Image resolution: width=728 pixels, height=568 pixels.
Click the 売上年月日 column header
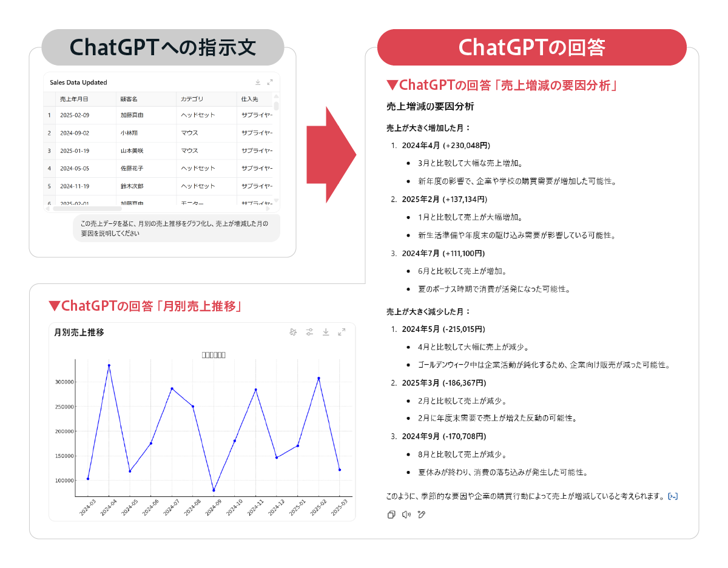coord(86,99)
